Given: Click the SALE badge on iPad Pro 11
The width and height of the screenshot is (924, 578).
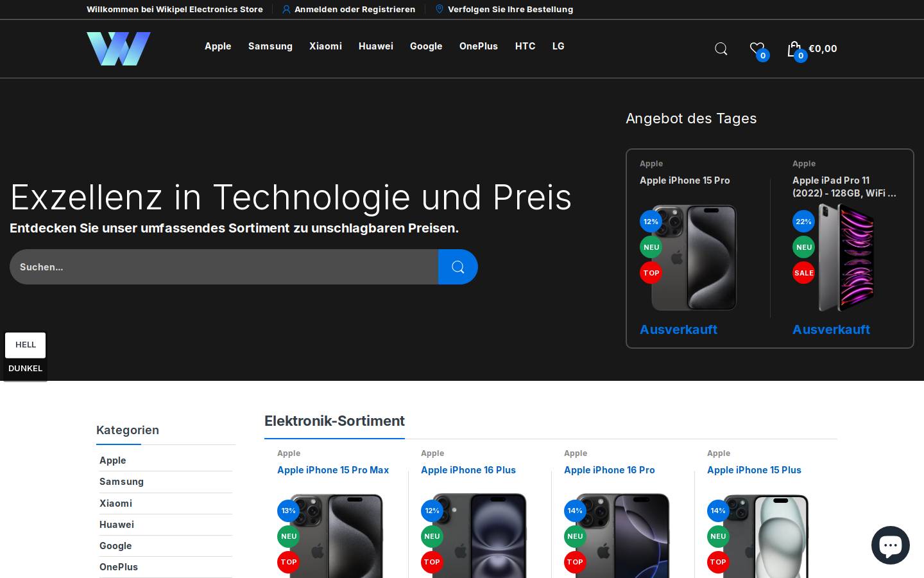Looking at the screenshot, I should [x=803, y=273].
